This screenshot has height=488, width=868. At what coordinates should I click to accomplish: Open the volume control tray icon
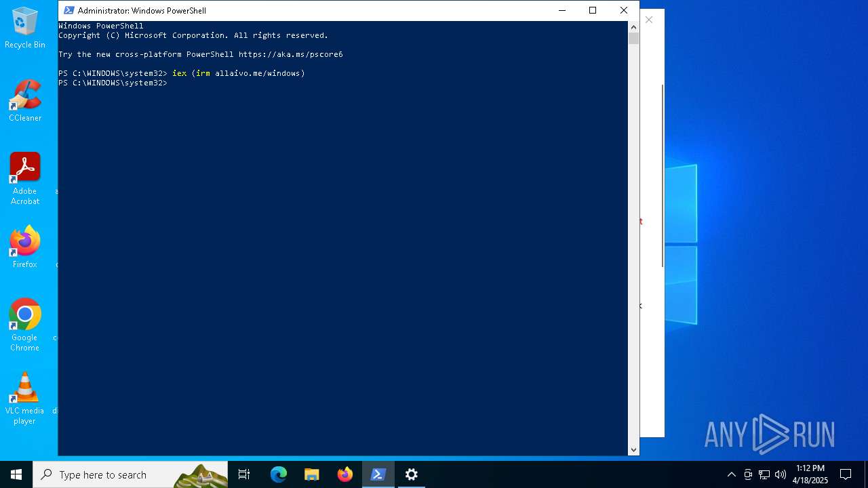tap(781, 474)
